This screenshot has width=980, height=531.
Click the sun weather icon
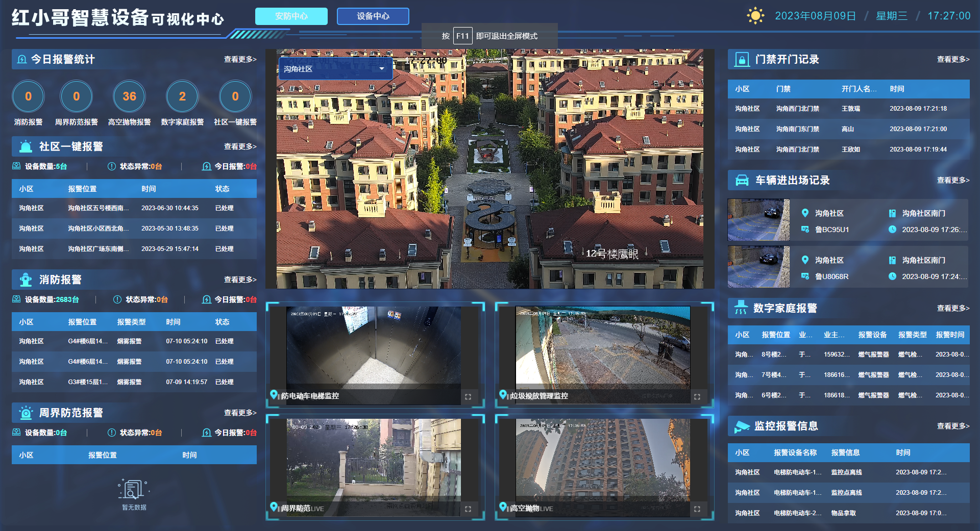tap(755, 16)
